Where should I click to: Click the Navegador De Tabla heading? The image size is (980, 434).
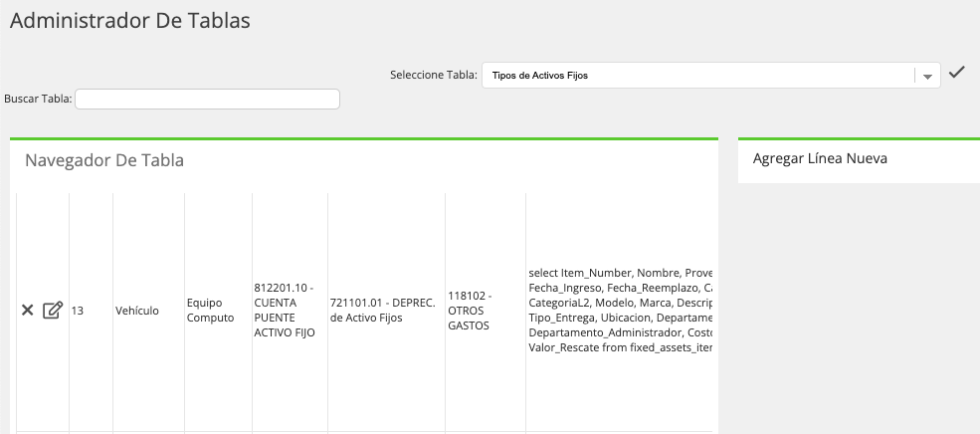(x=104, y=160)
